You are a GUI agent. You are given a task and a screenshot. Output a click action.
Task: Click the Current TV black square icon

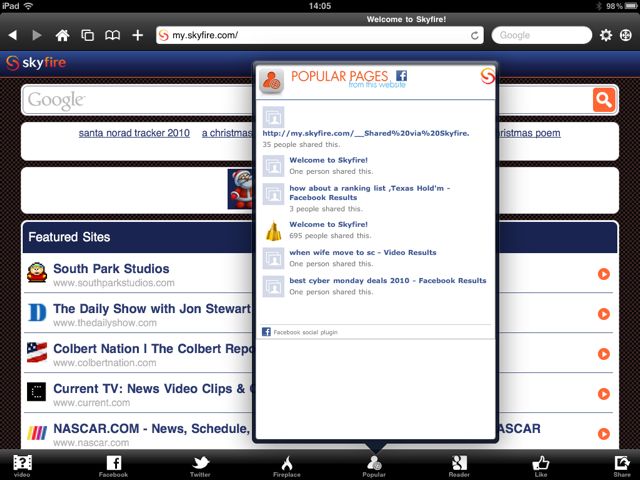coord(37,392)
